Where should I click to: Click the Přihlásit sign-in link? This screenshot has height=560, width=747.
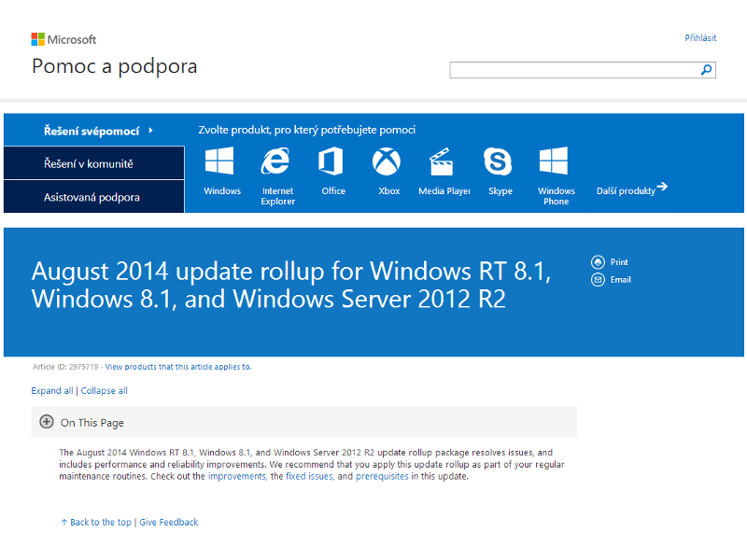click(x=700, y=38)
